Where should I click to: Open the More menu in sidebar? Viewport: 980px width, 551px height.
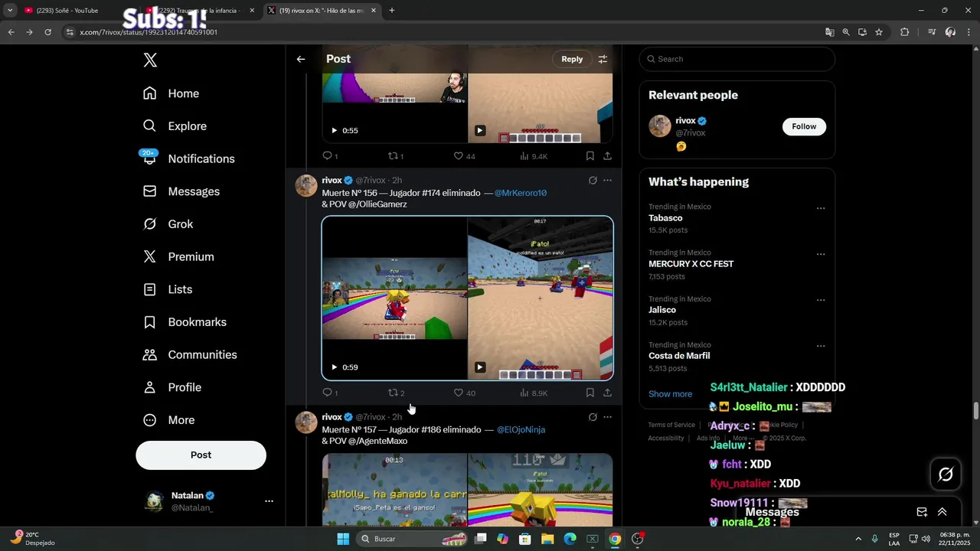tap(170, 420)
